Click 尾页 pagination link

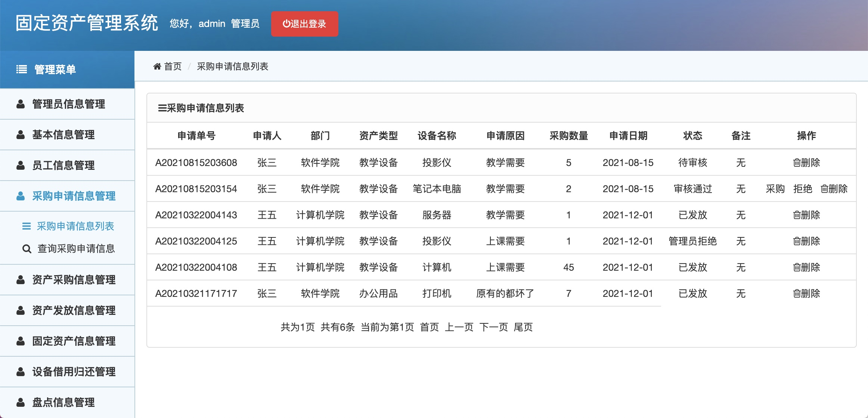click(x=523, y=327)
